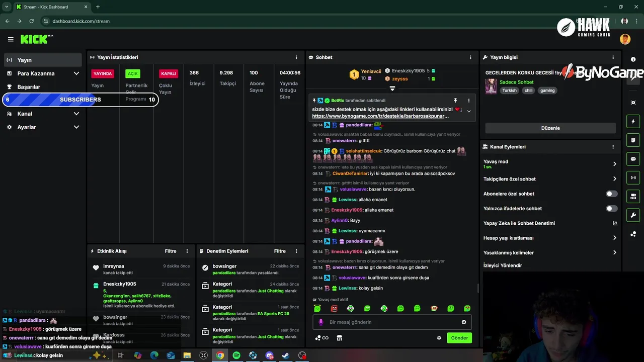
Task: Select Yayın in left navigation
Action: click(43, 60)
